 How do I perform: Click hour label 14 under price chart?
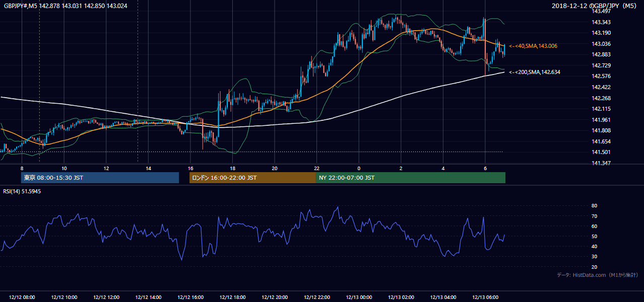(148, 168)
